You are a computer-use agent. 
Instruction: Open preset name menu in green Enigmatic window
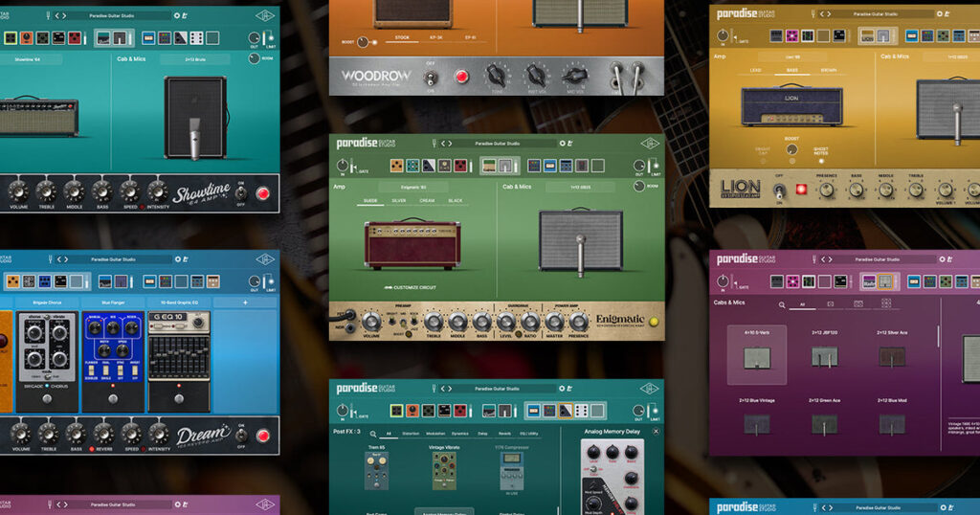pos(497,144)
